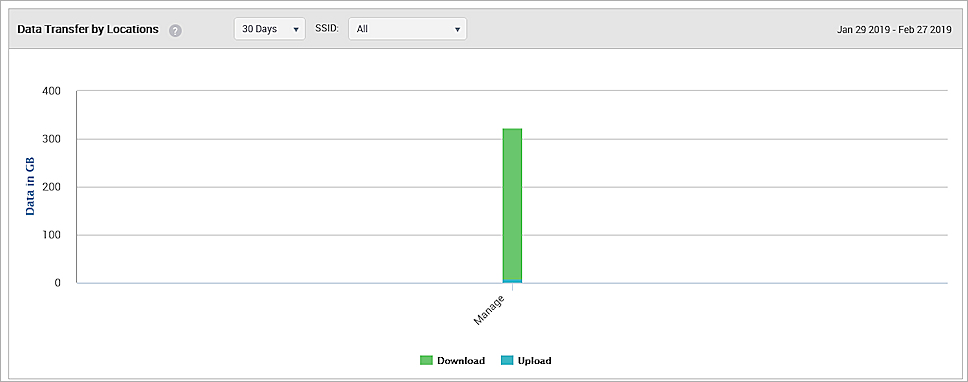Click the Jan 29 2019 - Feb 27 2019 date range
Image resolution: width=968 pixels, height=382 pixels.
[894, 30]
